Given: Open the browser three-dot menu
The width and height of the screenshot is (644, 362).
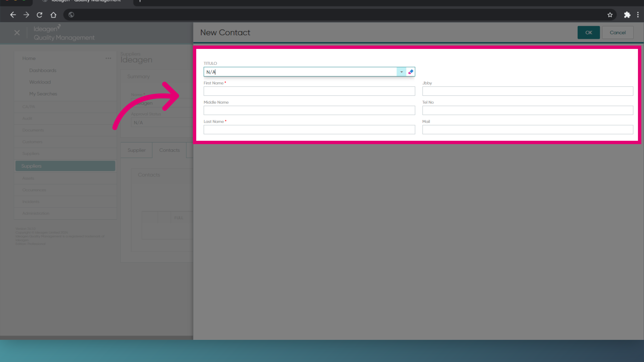Looking at the screenshot, I should click(x=638, y=15).
